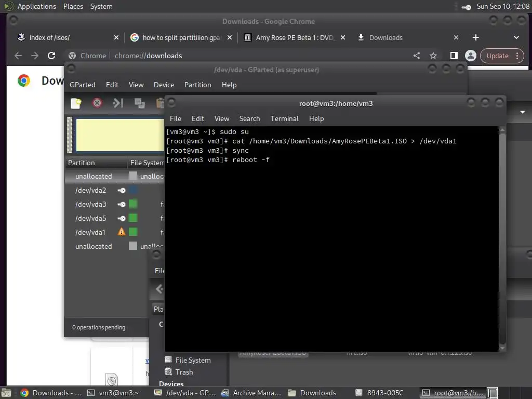This screenshot has width=532, height=399.
Task: Close the Amy Rose PE Beta tab
Action: [x=343, y=37]
